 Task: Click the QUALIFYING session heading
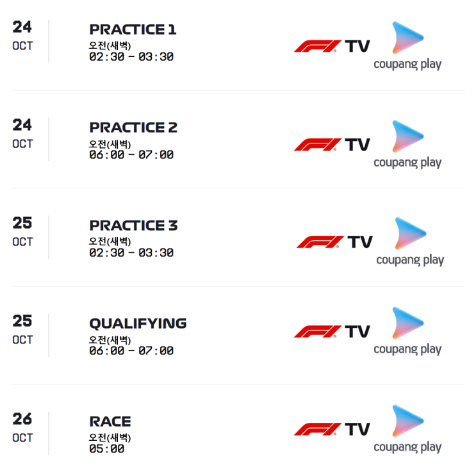138,324
